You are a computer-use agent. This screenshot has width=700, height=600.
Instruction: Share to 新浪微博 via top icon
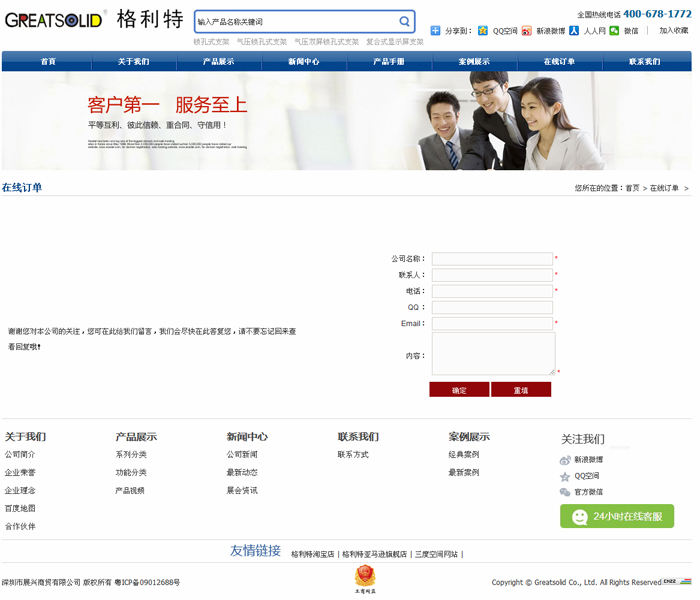pyautogui.click(x=526, y=31)
